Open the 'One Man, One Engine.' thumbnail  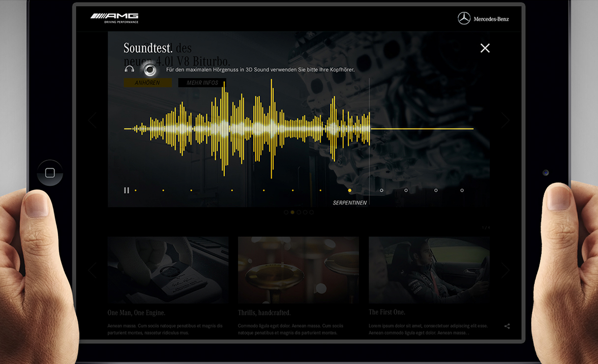click(168, 270)
